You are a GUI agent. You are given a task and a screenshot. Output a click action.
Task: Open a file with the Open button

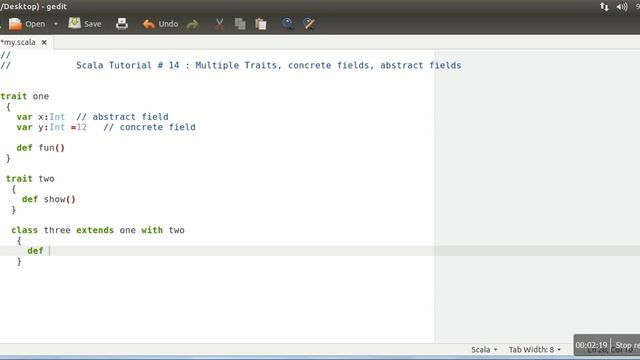(27, 24)
